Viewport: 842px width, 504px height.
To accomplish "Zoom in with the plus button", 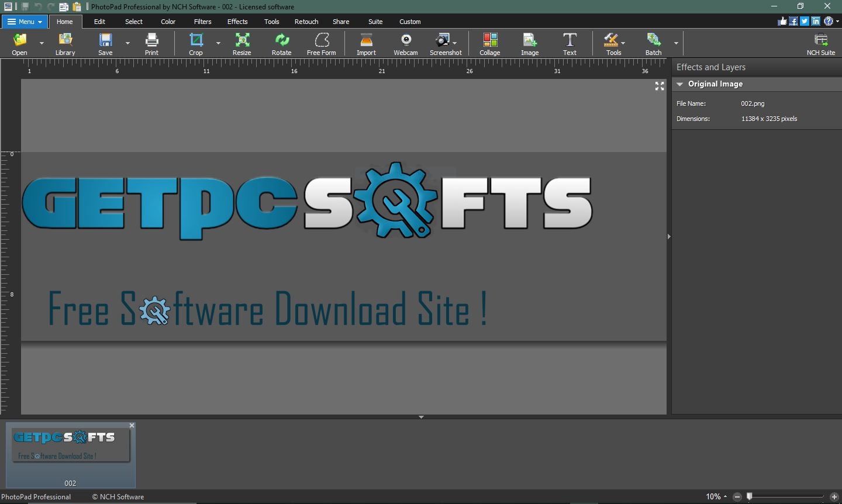I will [x=834, y=496].
